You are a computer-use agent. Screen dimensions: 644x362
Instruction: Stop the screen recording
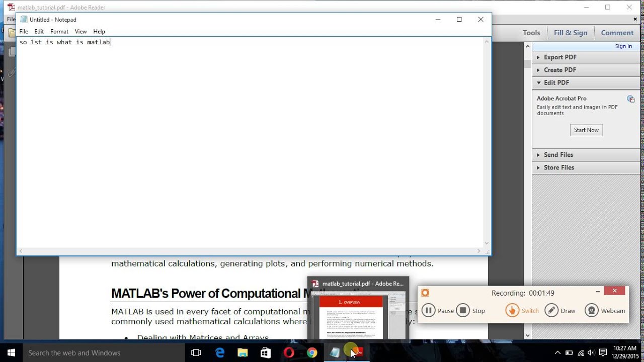[471, 311]
